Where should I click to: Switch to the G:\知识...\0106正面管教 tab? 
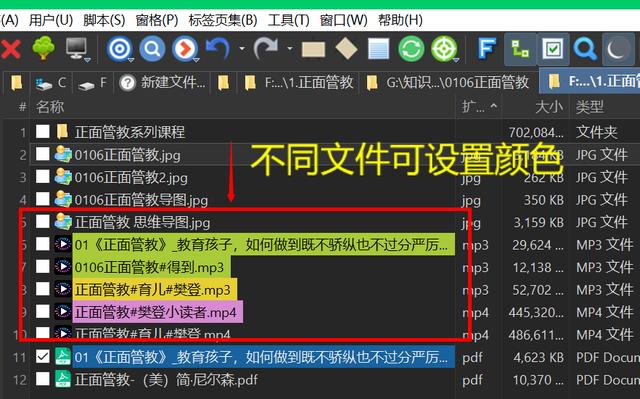(x=449, y=83)
